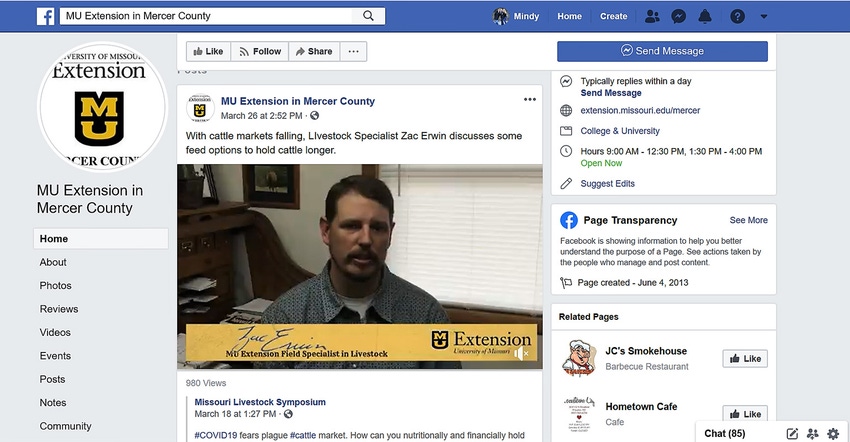850x442 pixels.
Task: Click the create group chat icon
Action: 813,433
